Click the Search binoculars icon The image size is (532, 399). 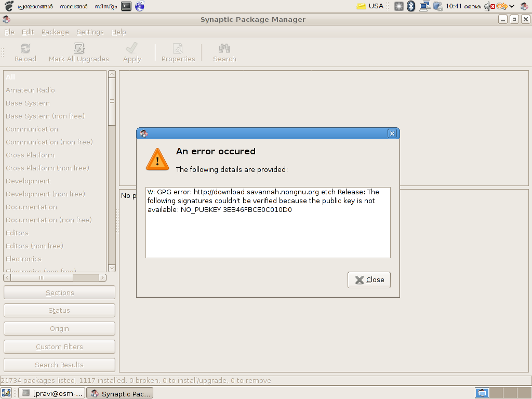pos(224,49)
